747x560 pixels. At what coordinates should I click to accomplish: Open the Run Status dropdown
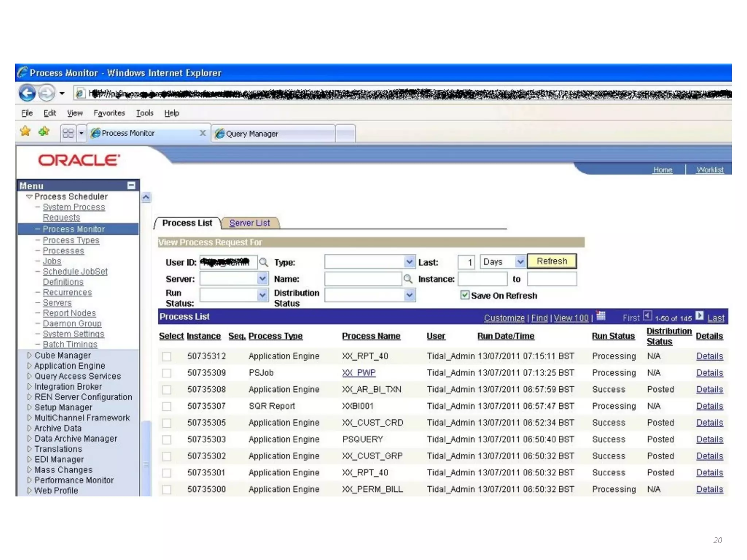pyautogui.click(x=262, y=295)
